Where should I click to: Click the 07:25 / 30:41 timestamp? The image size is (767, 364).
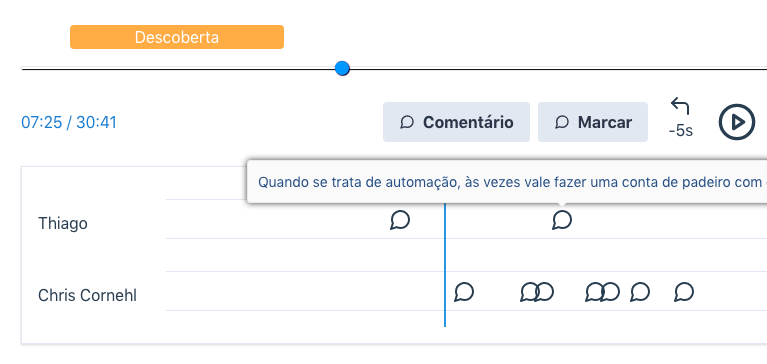pos(69,122)
